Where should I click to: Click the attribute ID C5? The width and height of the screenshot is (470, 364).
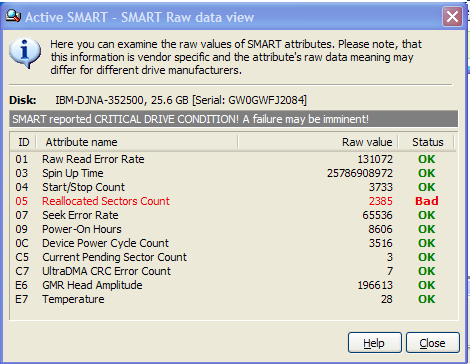click(22, 257)
